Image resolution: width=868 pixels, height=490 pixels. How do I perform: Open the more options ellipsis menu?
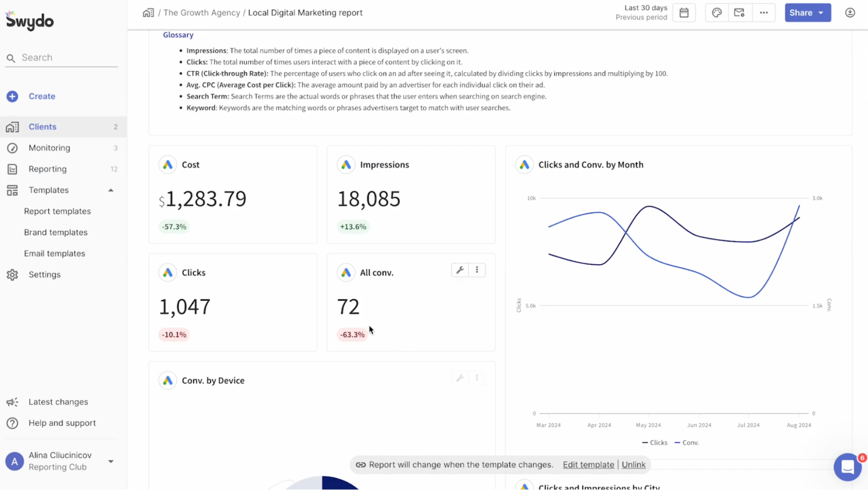tap(764, 13)
